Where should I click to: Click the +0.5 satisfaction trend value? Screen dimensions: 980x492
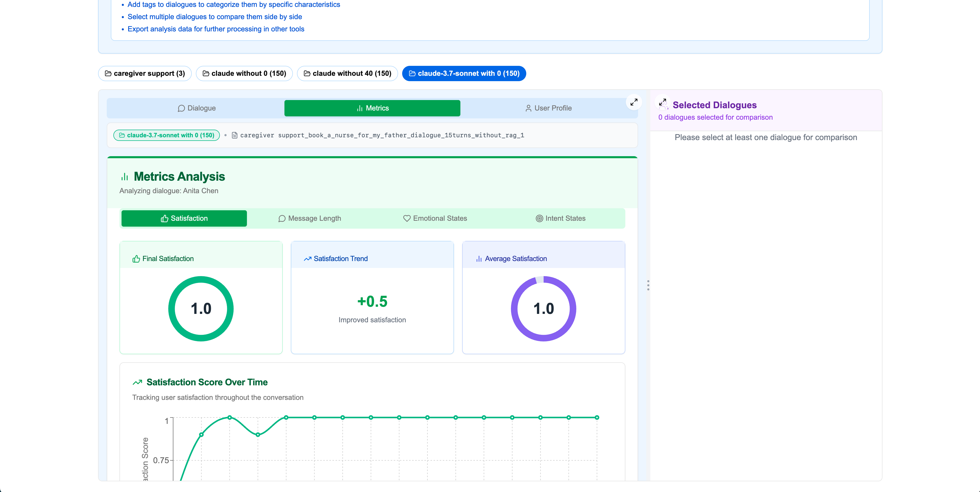[x=372, y=302]
